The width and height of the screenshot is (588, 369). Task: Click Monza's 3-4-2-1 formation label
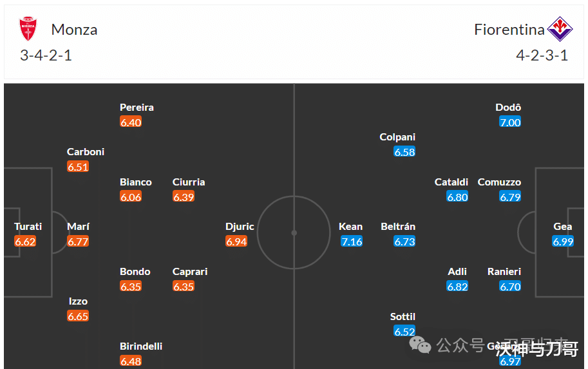click(x=46, y=55)
